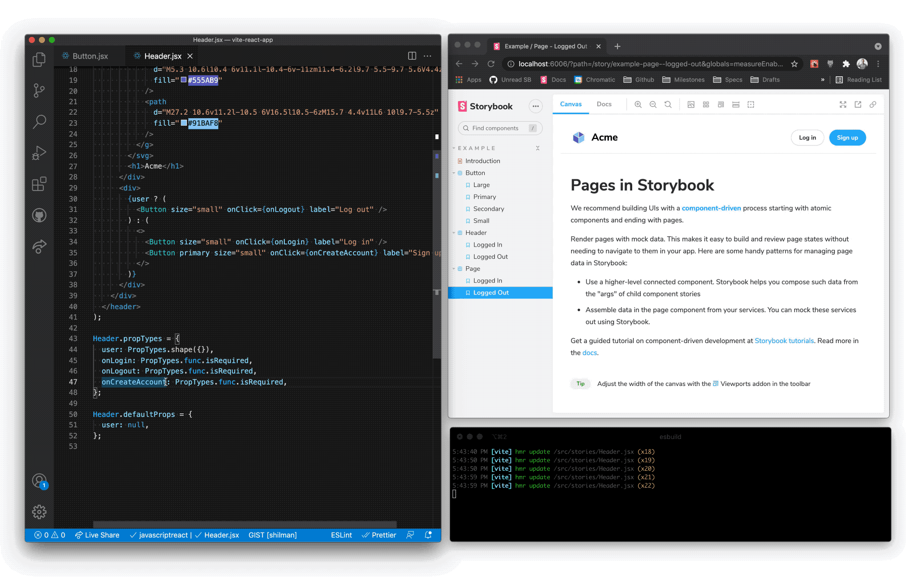Open the Source Control view in VS Code
Image resolution: width=924 pixels, height=582 pixels.
click(39, 90)
